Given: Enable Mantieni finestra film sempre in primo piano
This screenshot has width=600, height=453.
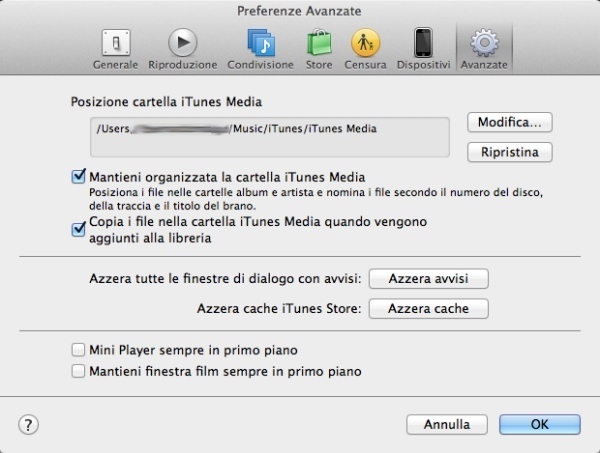Looking at the screenshot, I should tap(78, 371).
